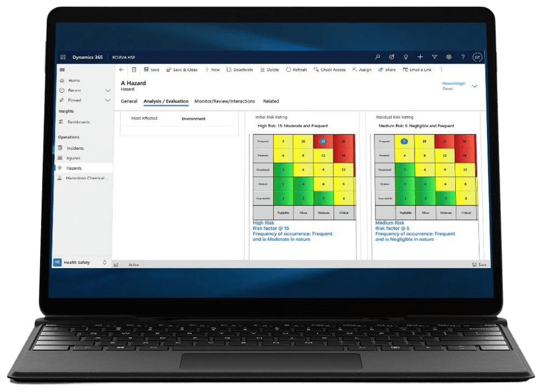Click the highlighted 15 cell in Initial Risk matrix
This screenshot has height=392, width=543.
coord(323,141)
